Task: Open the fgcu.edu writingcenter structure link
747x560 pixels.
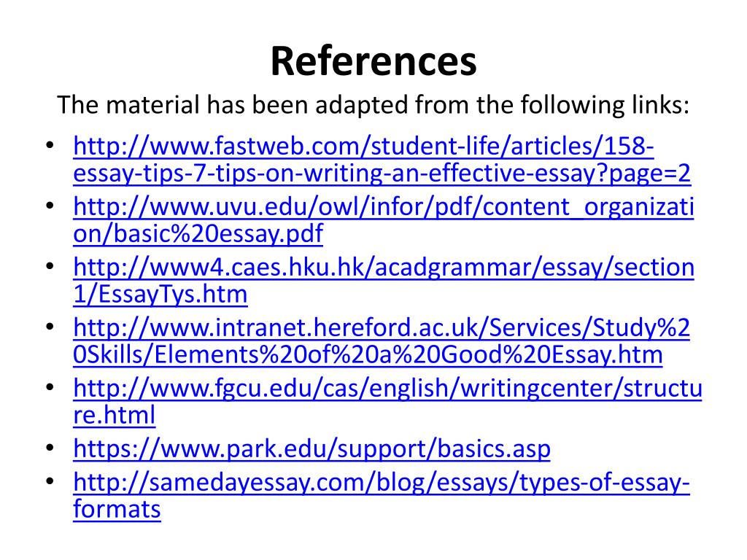Action: click(x=388, y=389)
